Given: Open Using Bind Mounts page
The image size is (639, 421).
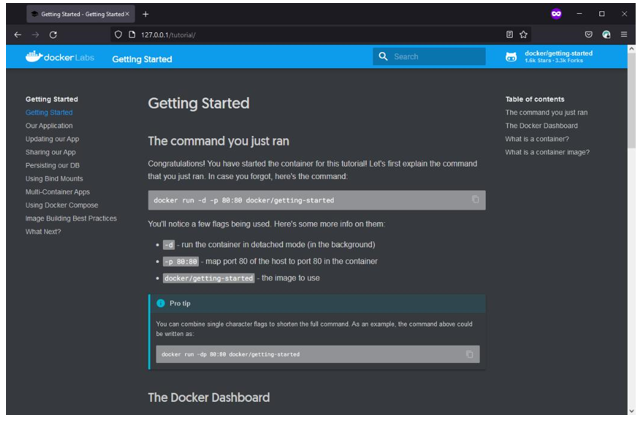Looking at the screenshot, I should (x=54, y=179).
